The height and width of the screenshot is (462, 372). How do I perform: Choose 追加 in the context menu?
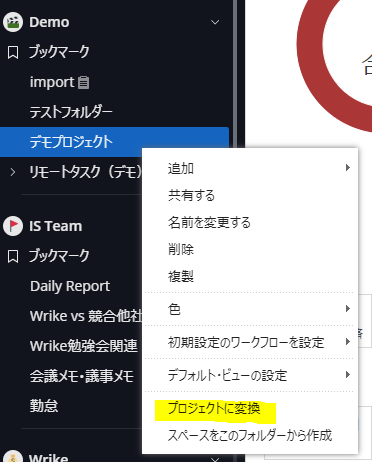click(181, 168)
